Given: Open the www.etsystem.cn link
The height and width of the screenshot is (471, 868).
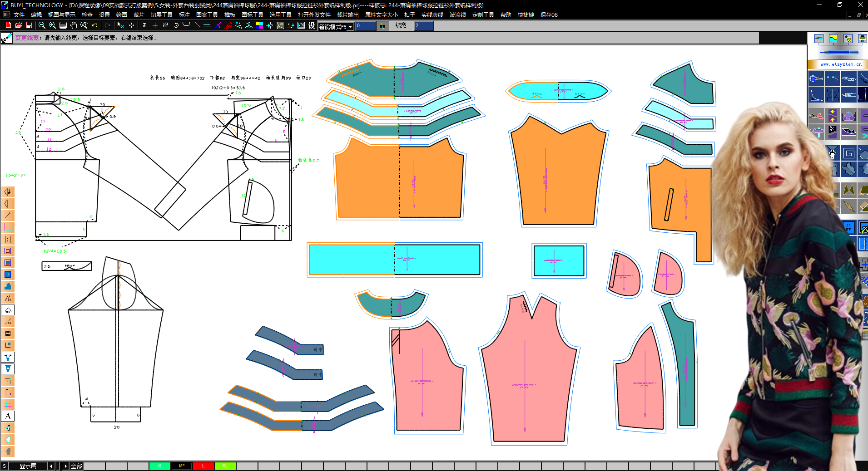Looking at the screenshot, I should (x=841, y=64).
